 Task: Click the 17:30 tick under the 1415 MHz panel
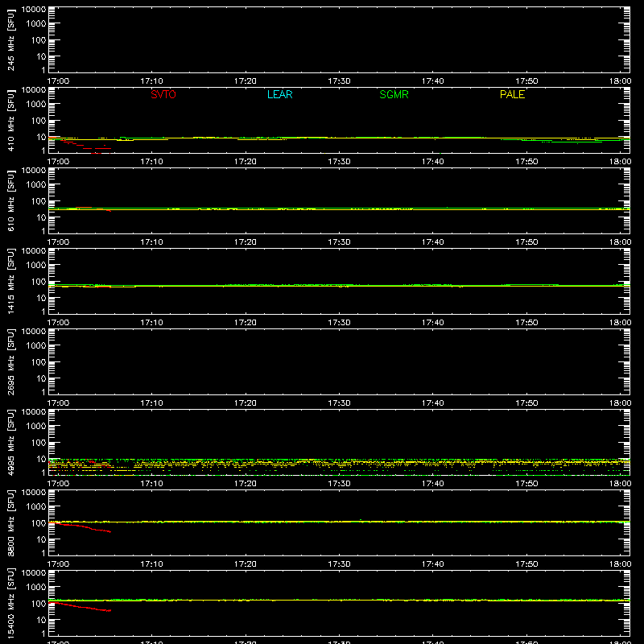[x=339, y=323]
